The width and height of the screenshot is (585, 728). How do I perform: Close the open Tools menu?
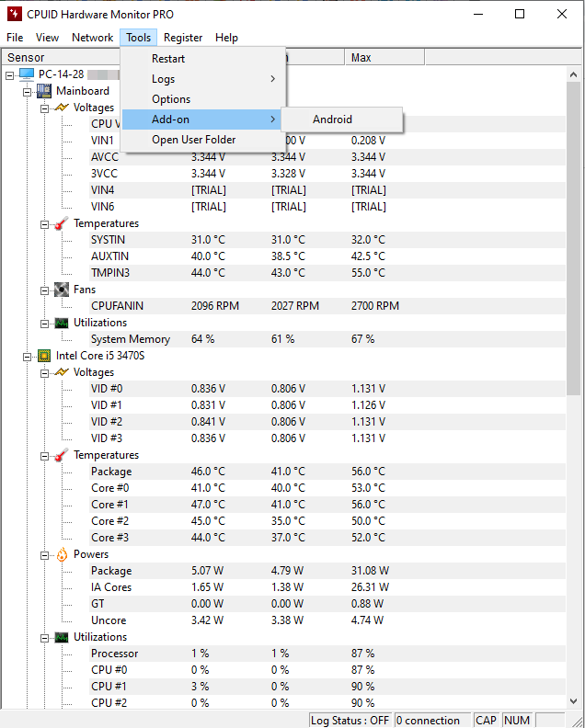coord(139,38)
